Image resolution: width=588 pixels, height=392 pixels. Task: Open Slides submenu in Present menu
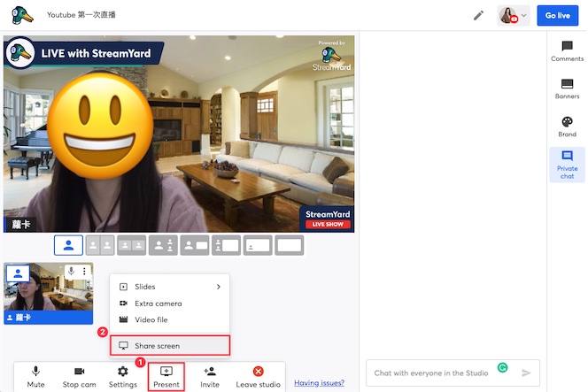170,287
